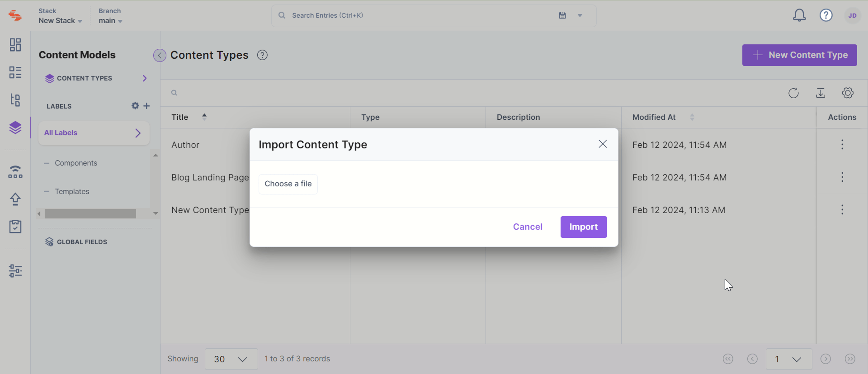Click the import content type download icon
Viewport: 868px width, 374px height.
coord(821,93)
